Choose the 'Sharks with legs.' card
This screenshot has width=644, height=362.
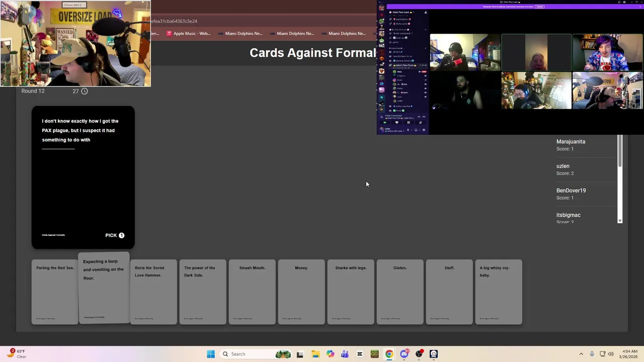point(351,292)
